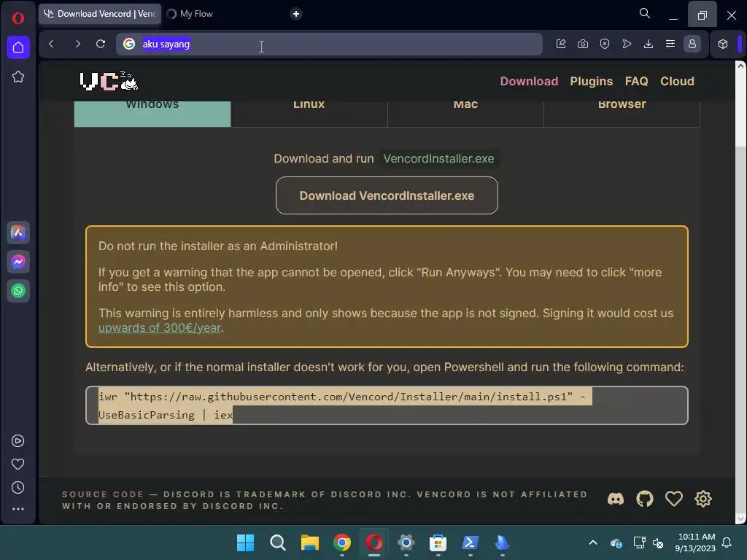
Task: Open the notifications bell in taskbar
Action: click(x=727, y=542)
